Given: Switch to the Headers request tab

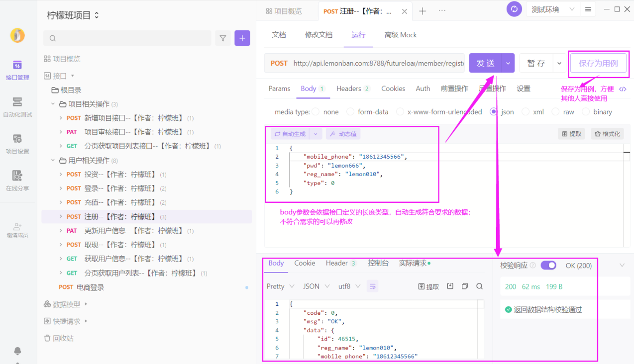Looking at the screenshot, I should point(348,89).
